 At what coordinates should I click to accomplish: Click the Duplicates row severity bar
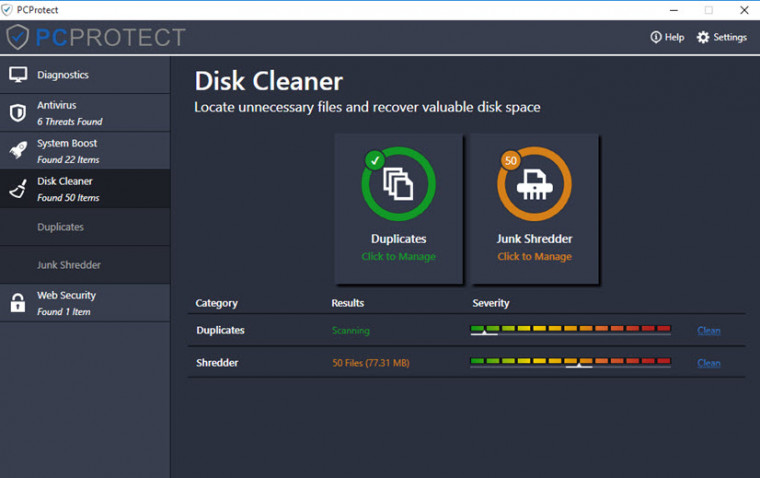tap(570, 330)
